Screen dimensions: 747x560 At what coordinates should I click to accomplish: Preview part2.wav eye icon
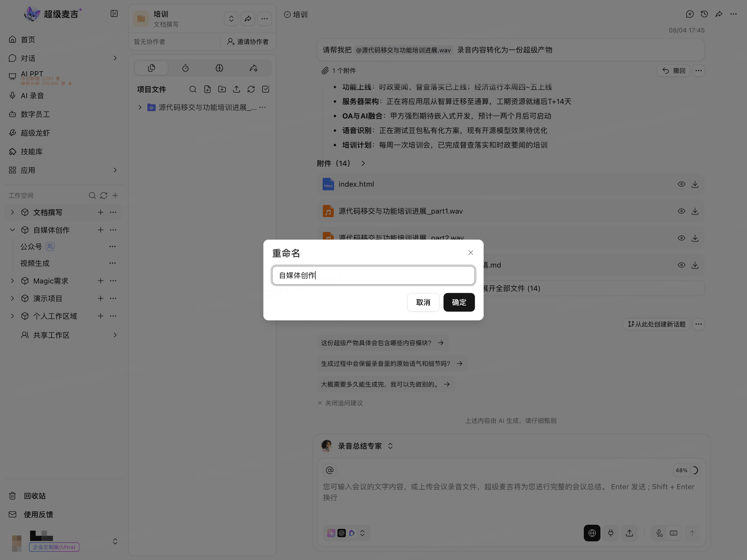coord(681,238)
